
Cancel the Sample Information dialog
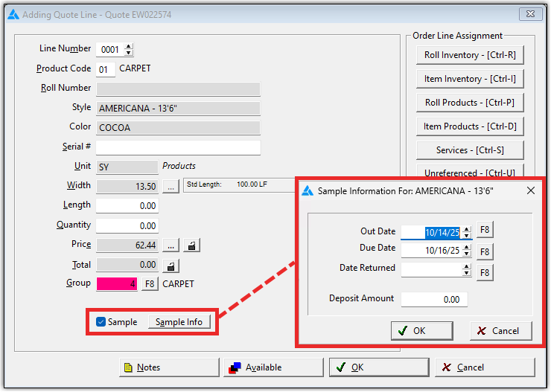(501, 330)
